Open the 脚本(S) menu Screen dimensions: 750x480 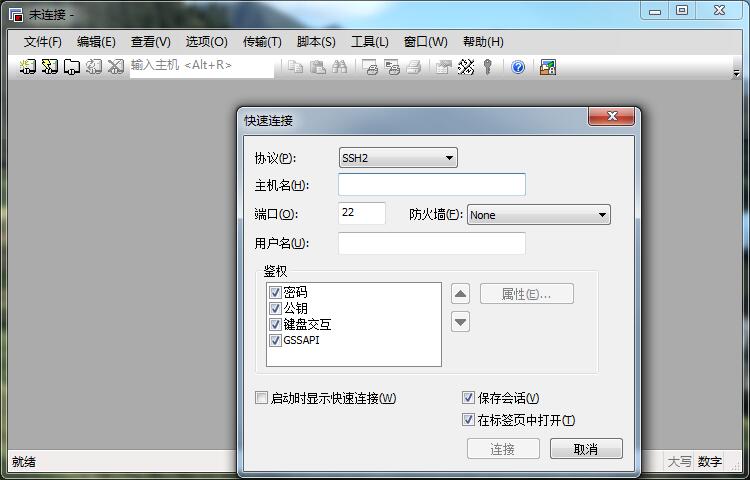pos(316,42)
